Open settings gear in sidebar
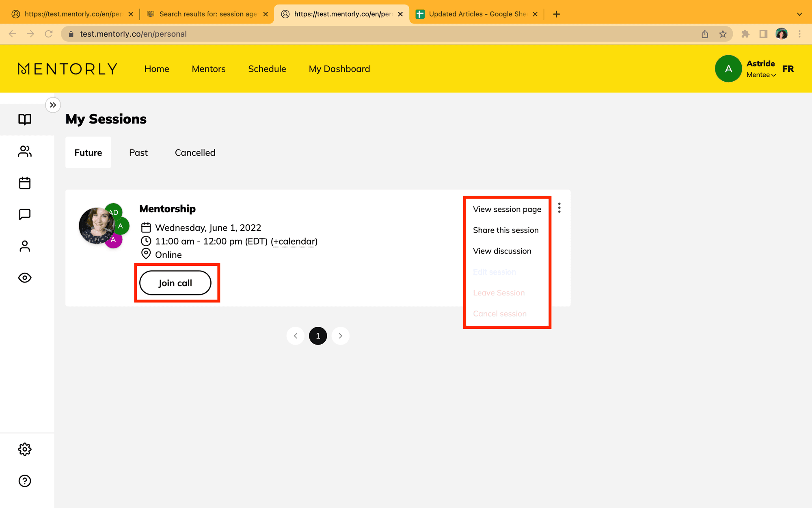This screenshot has width=812, height=508. click(x=25, y=449)
